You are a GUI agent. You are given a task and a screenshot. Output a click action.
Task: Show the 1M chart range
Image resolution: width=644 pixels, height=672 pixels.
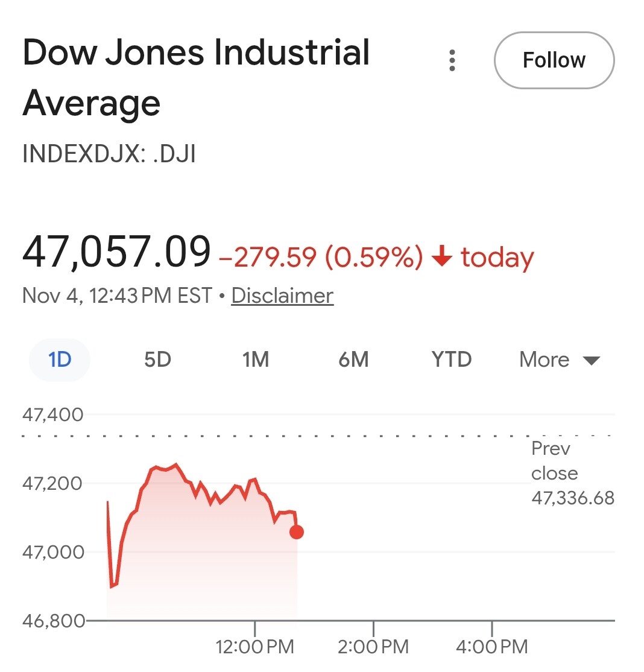255,360
